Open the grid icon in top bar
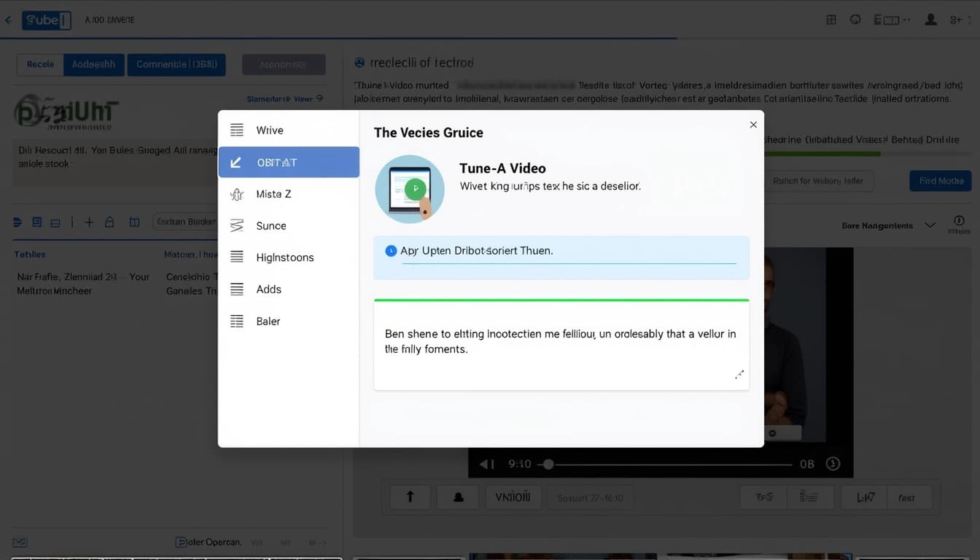Viewport: 980px width, 560px height. click(831, 20)
